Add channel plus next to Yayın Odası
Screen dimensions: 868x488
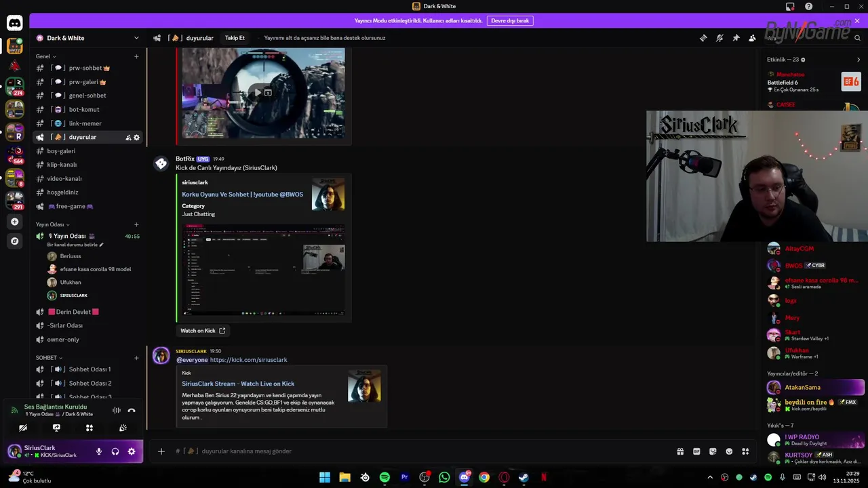pyautogui.click(x=136, y=224)
